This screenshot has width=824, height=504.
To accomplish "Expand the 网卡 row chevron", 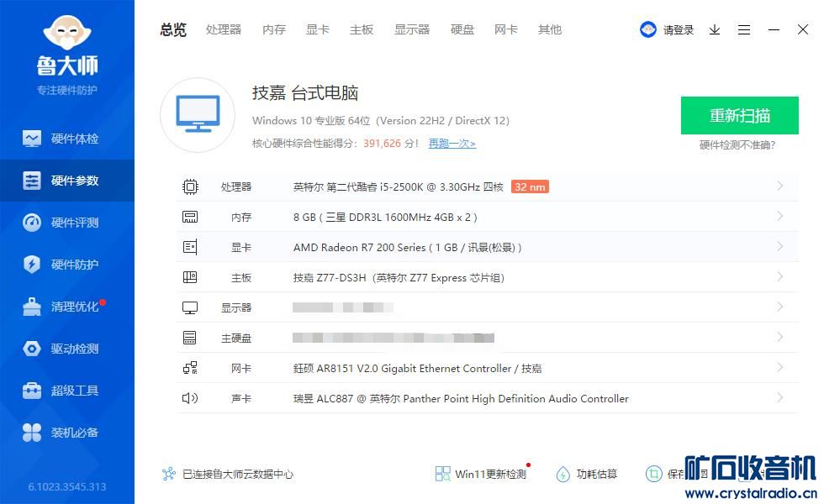I will click(780, 367).
